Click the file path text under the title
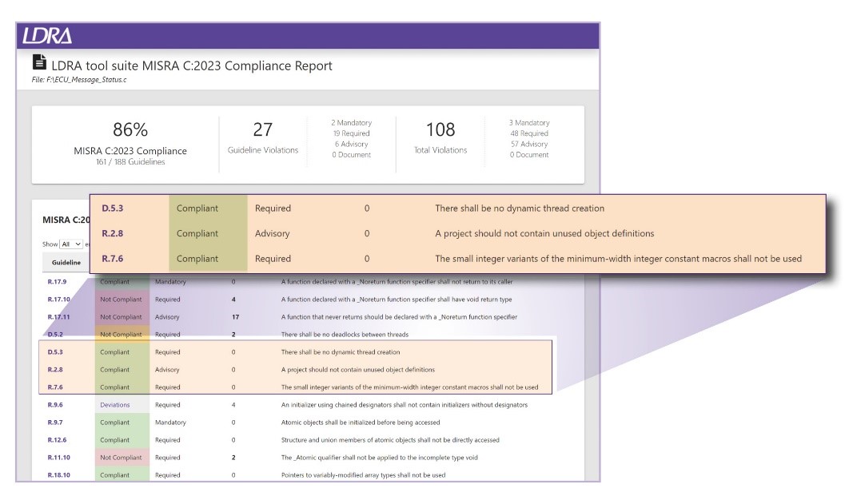The height and width of the screenshot is (504, 857). (x=85, y=80)
